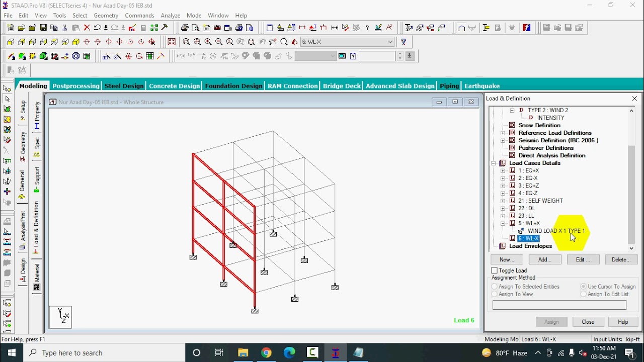Click the Display Whole Structure icon
Viewport: 644px width, 362px height.
172,42
